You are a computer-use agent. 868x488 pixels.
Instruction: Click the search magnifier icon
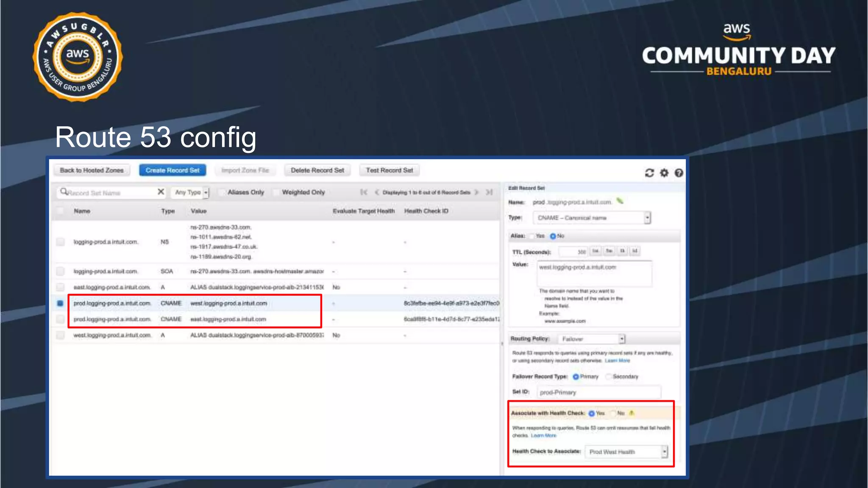(x=64, y=192)
